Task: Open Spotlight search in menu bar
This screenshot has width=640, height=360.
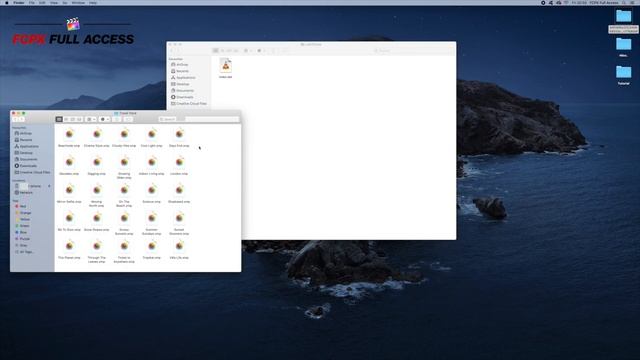Action: click(624, 2)
